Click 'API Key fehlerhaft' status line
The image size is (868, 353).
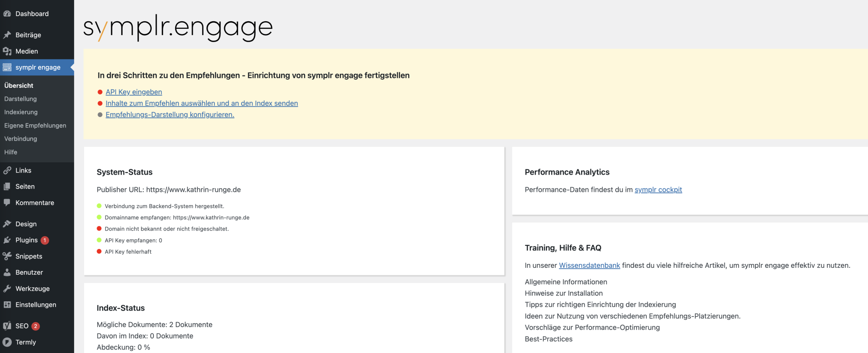128,252
